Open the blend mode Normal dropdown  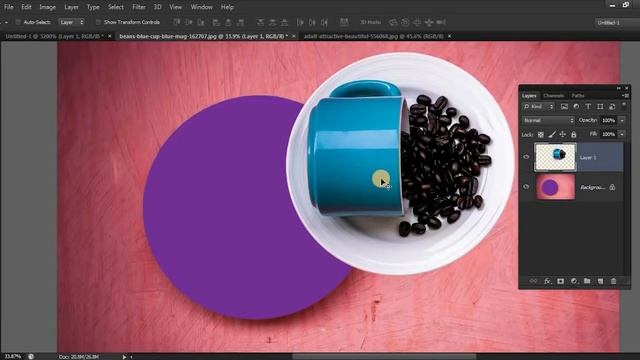(548, 120)
